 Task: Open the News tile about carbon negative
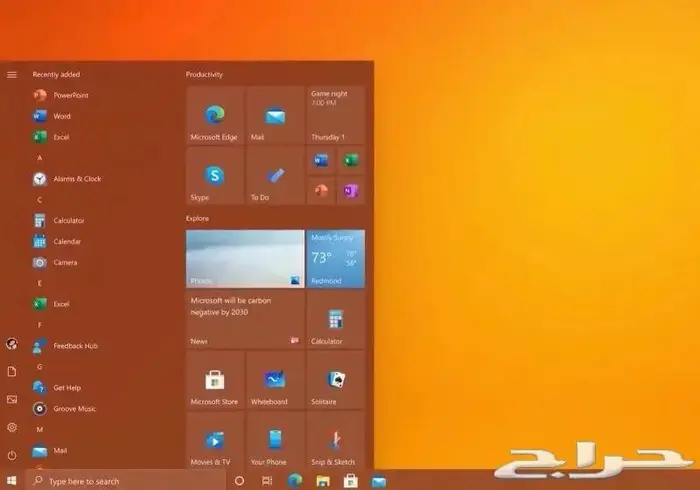(x=245, y=320)
